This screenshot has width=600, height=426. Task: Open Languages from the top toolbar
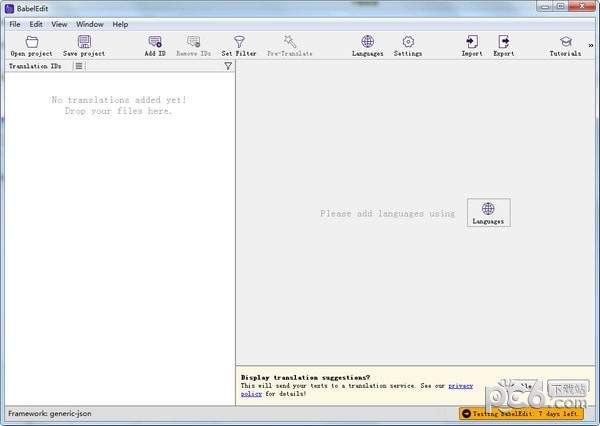tap(367, 42)
